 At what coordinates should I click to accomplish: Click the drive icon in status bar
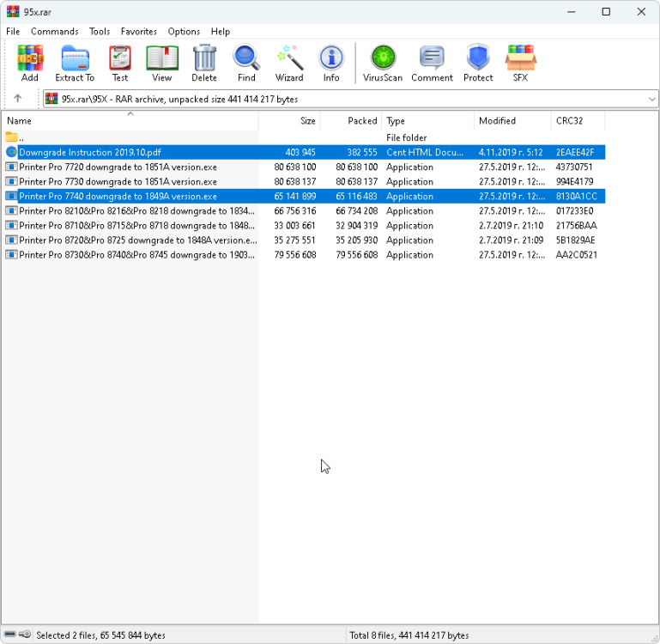click(x=10, y=635)
